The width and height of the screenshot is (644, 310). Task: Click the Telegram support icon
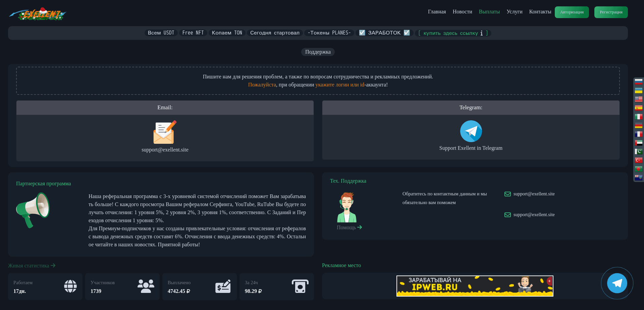click(471, 131)
